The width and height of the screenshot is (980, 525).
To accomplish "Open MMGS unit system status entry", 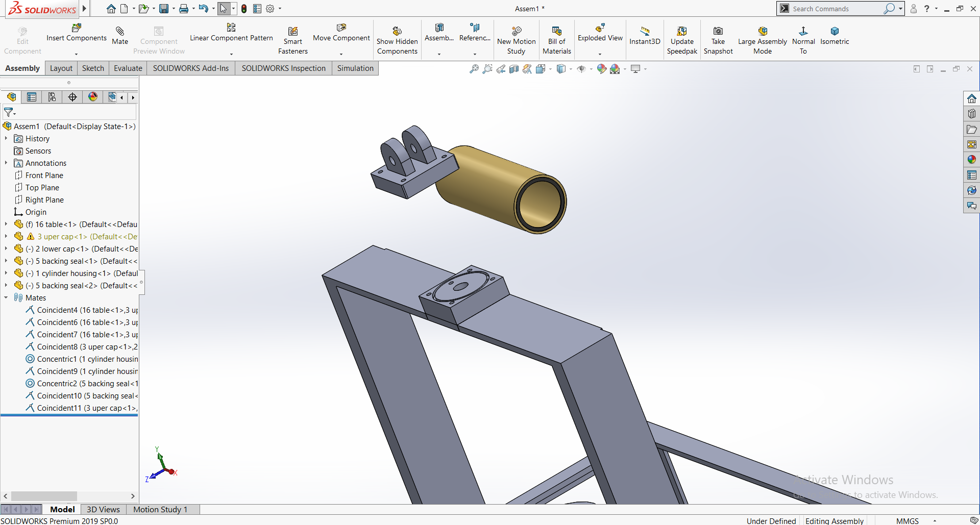I will 908,520.
